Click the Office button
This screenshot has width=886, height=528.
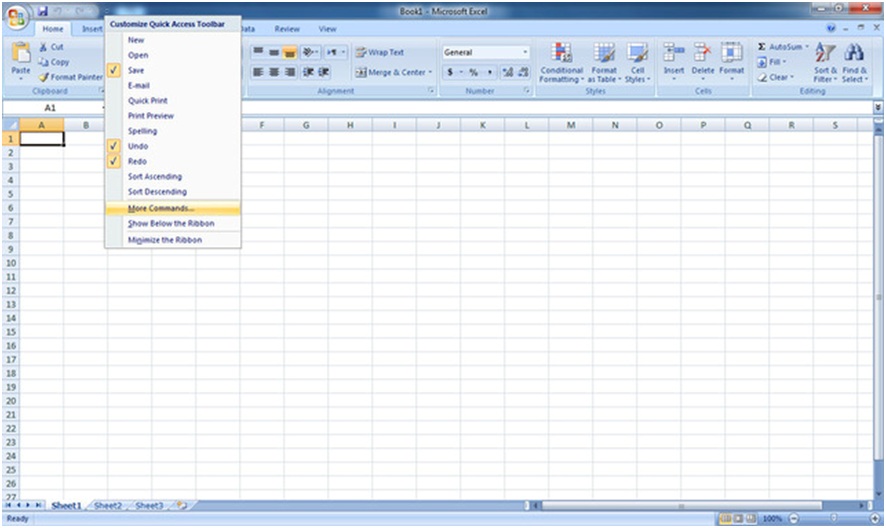pyautogui.click(x=16, y=17)
